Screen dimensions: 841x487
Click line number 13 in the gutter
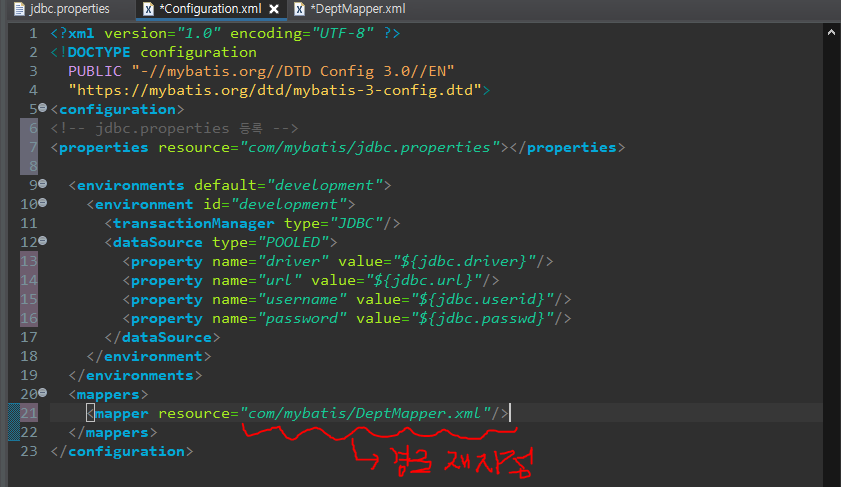29,261
